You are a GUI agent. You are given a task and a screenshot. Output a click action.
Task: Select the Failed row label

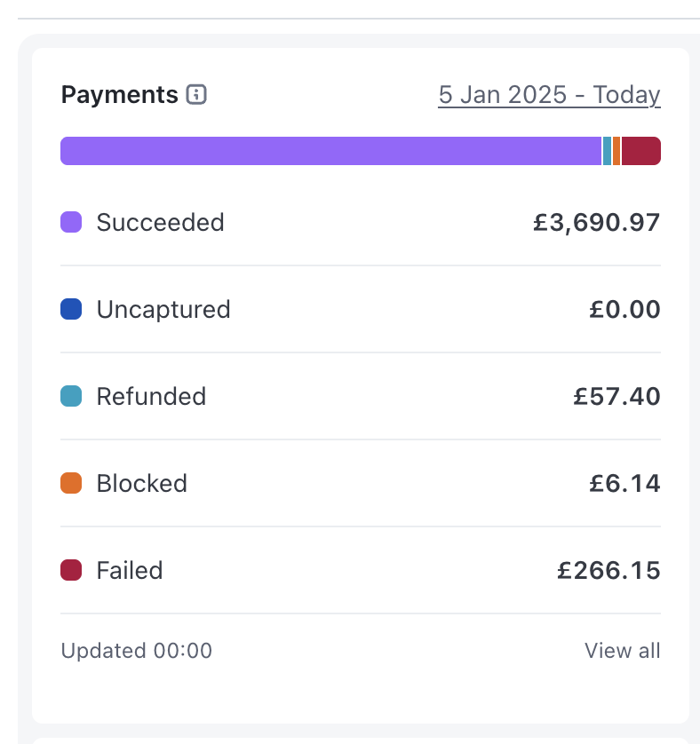coord(130,570)
